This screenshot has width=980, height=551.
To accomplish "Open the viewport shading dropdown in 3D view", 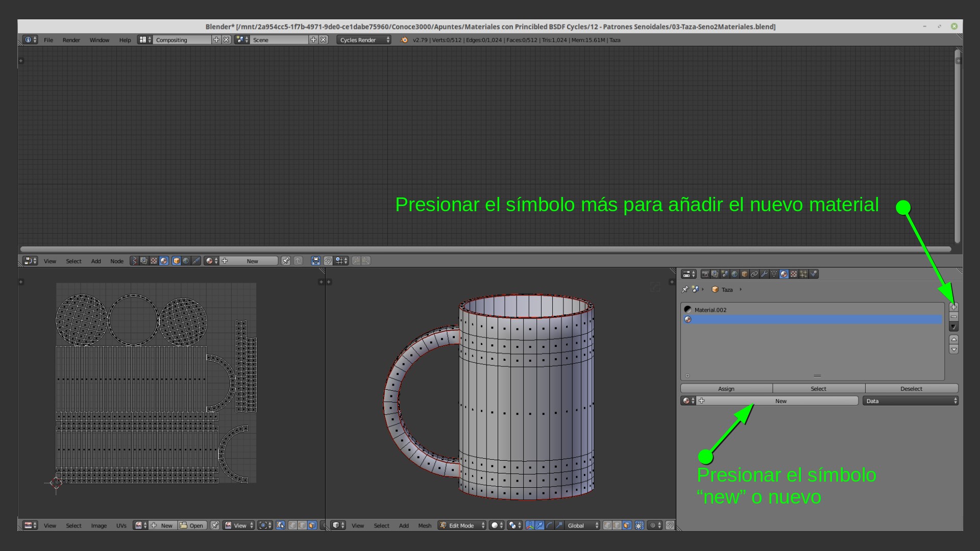I will click(x=497, y=525).
